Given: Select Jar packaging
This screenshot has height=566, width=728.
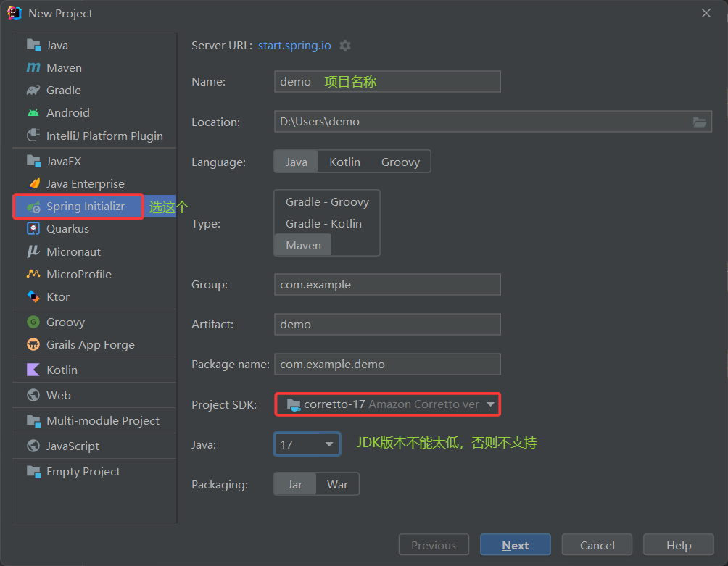Looking at the screenshot, I should point(295,484).
